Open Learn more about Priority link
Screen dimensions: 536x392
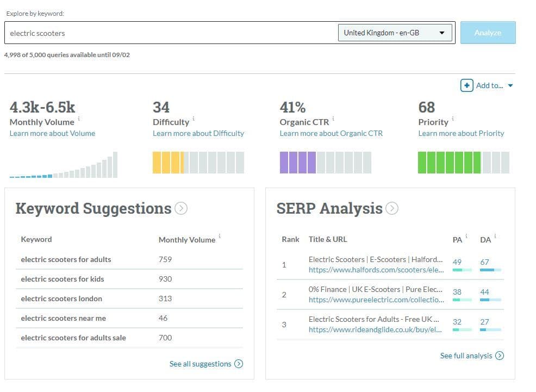(461, 133)
